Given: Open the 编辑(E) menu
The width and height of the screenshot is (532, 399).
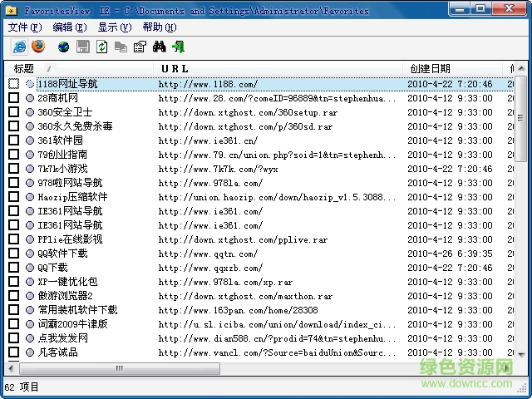Looking at the screenshot, I should [70, 27].
